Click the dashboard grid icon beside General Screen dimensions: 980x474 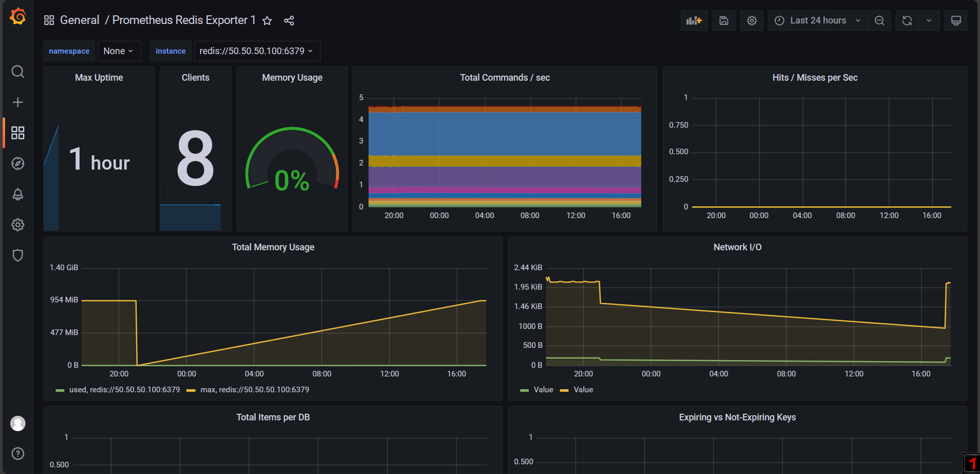pos(49,20)
